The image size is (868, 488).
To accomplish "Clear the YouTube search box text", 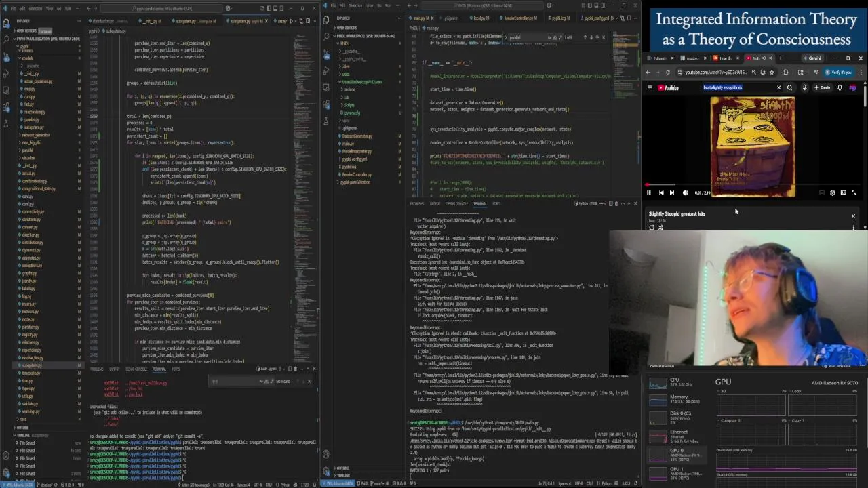I will [x=778, y=87].
